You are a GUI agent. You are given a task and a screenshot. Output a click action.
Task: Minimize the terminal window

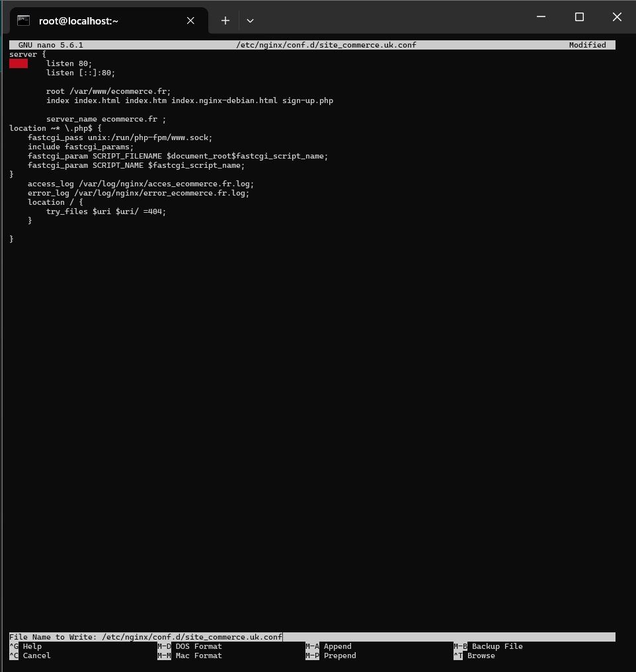541,17
